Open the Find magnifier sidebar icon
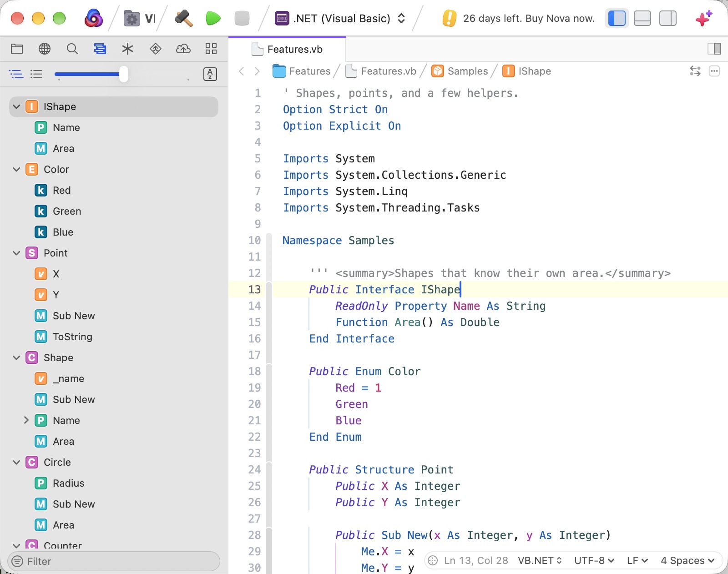Image resolution: width=728 pixels, height=574 pixels. 72,49
